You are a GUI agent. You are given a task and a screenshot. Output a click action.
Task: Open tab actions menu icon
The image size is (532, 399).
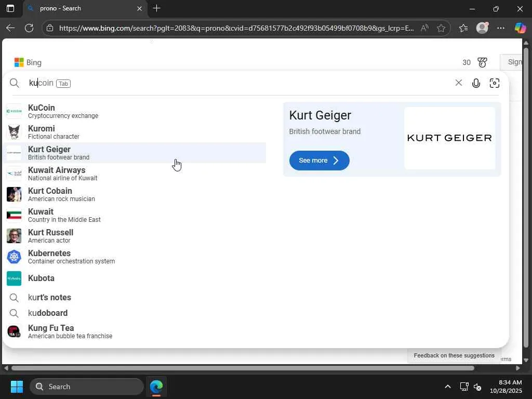tap(10, 8)
